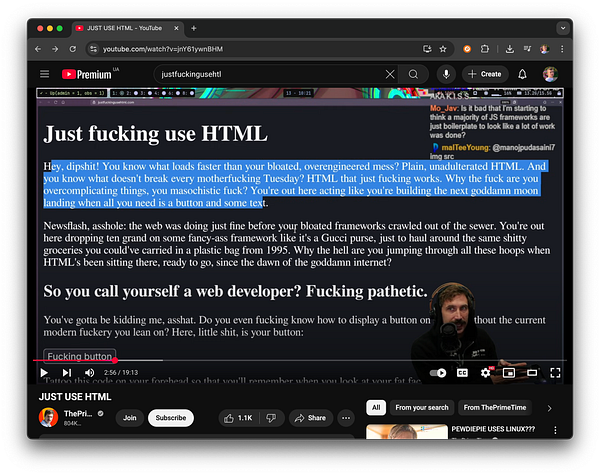Open PEWDIEPIE USES LINUX video thumbnail
Viewport: 600px width, 475px height.
click(x=407, y=431)
